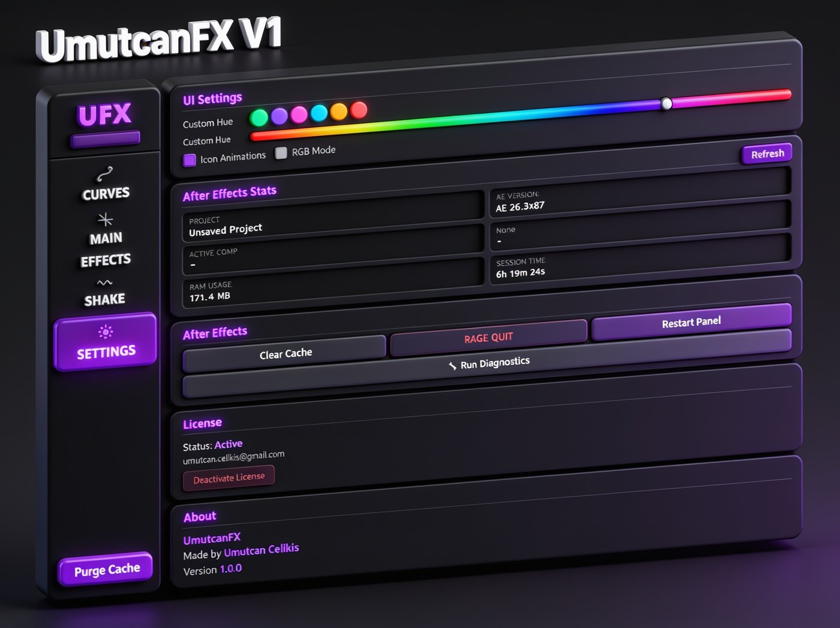
Task: Click the version number 1.0.0
Action: pos(231,569)
